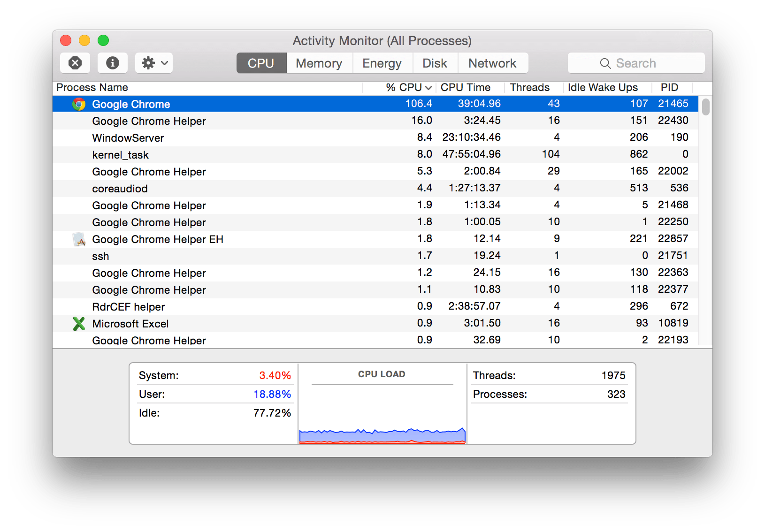The image size is (765, 532).
Task: Click the PID value 21751
Action: pyautogui.click(x=673, y=256)
